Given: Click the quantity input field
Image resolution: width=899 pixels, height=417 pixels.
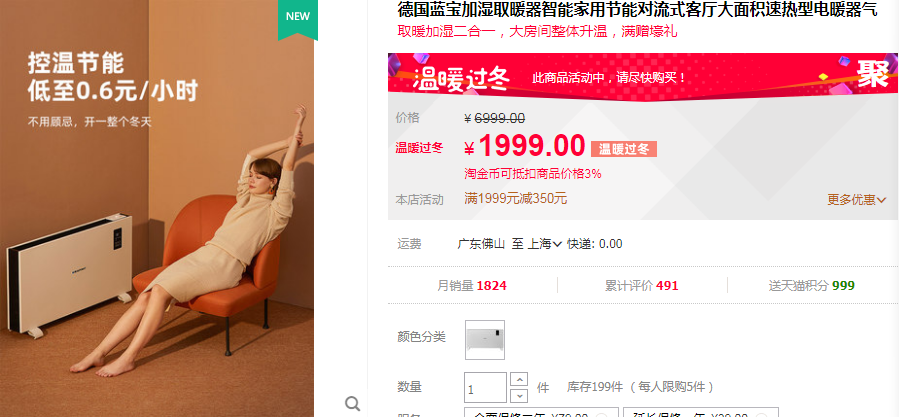Looking at the screenshot, I should [485, 388].
